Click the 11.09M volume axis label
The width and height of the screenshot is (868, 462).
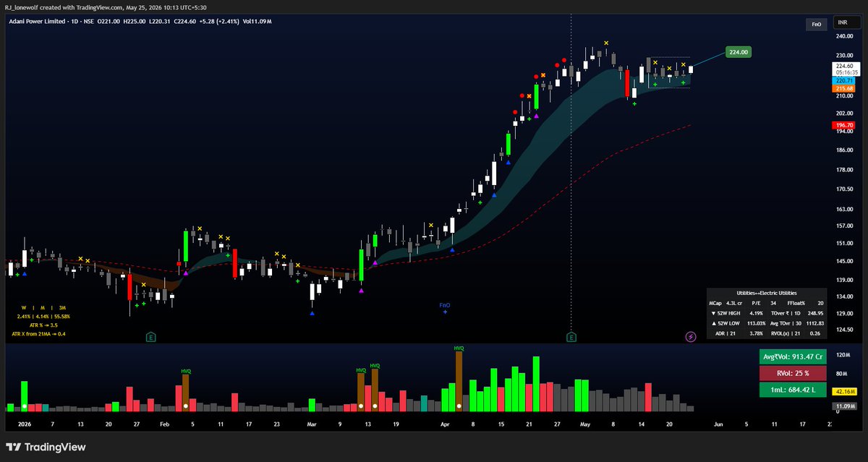pyautogui.click(x=846, y=408)
